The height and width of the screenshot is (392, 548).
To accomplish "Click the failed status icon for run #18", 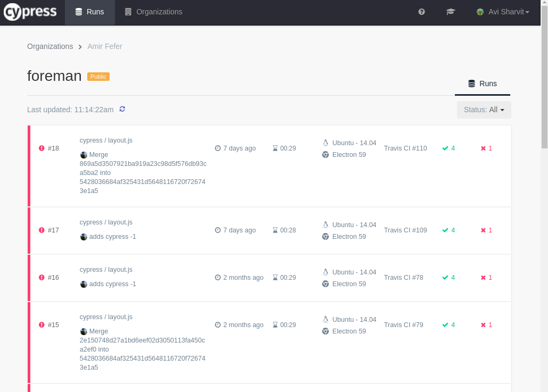I will [41, 148].
